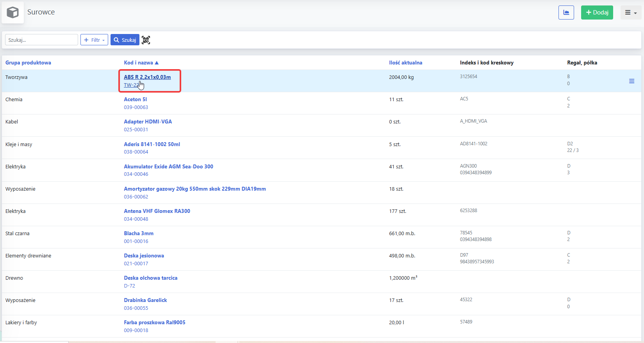Focus the Szukaj search input field
The height and width of the screenshot is (343, 644).
click(x=41, y=40)
